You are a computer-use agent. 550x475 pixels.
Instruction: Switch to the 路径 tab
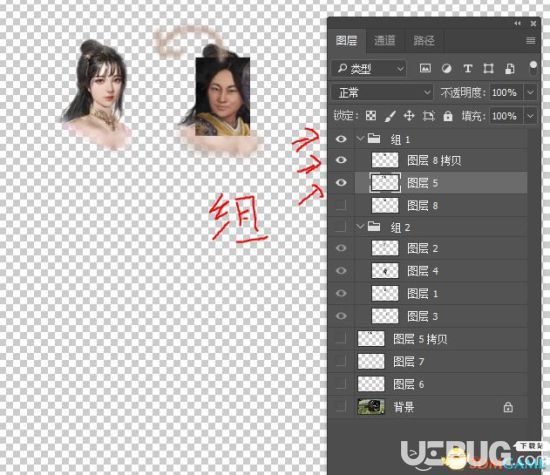(424, 41)
